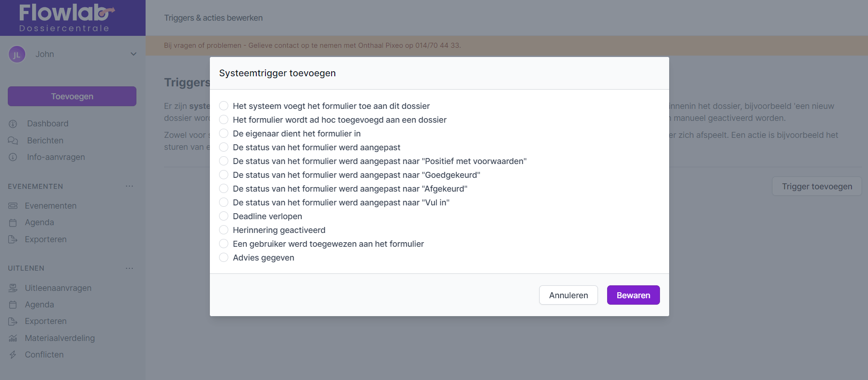Image resolution: width=868 pixels, height=380 pixels.
Task: Open the Uitlenen section ellipsis menu
Action: tap(130, 268)
